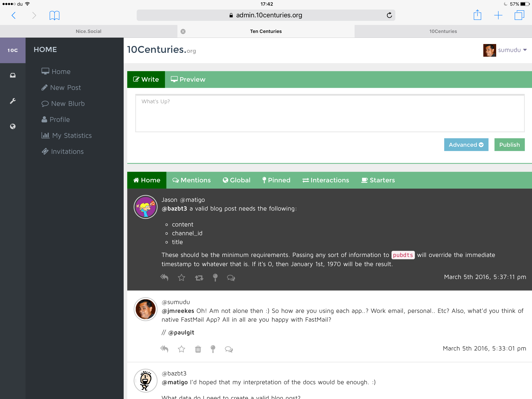Open My Statistics from sidebar
The image size is (532, 399).
(67, 135)
